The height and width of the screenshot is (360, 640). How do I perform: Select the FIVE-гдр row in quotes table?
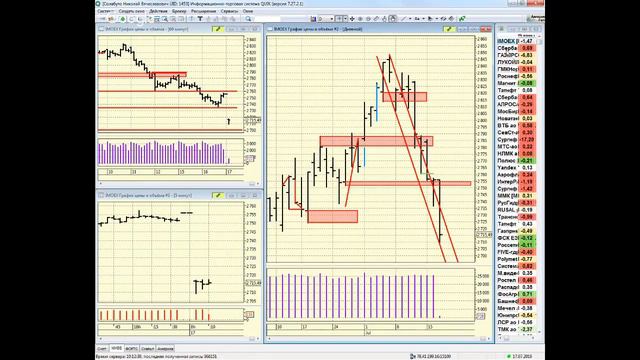point(516,252)
